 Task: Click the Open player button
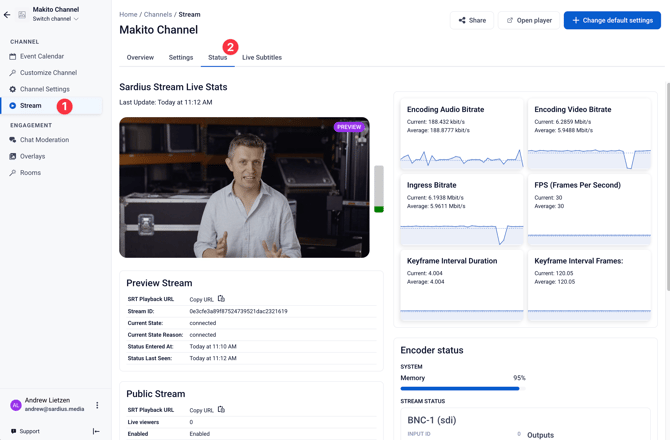[529, 21]
